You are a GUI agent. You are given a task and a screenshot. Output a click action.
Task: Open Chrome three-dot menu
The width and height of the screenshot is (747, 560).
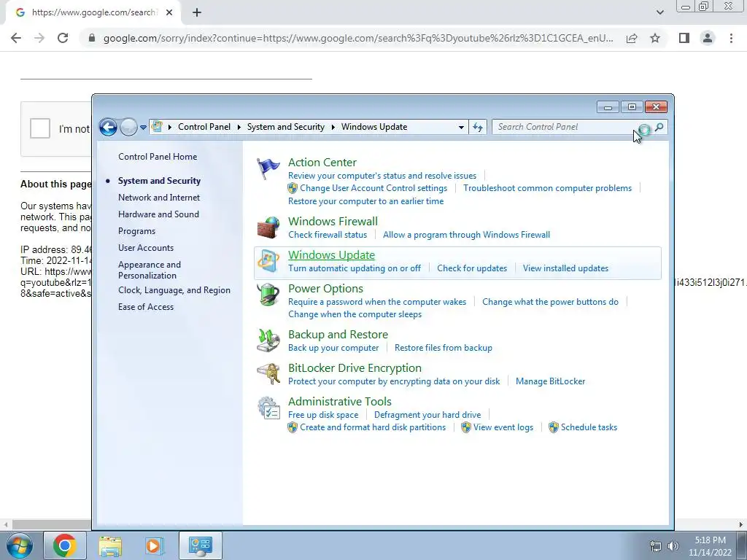(x=731, y=38)
